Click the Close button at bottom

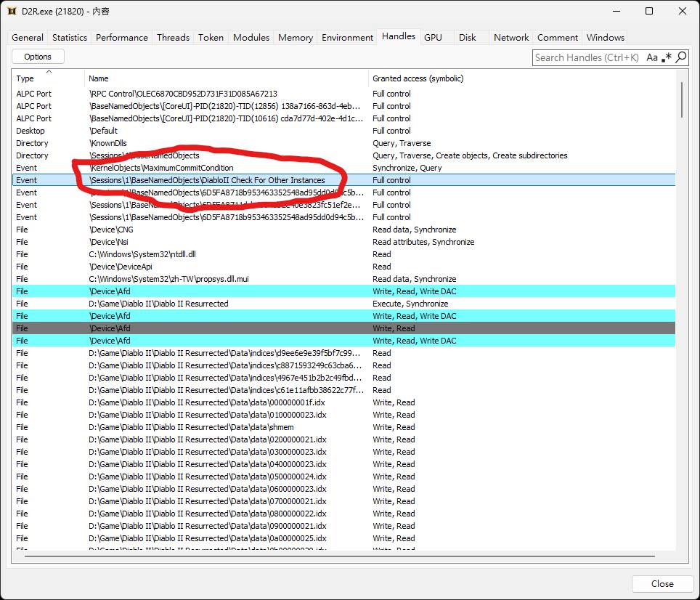point(662,583)
